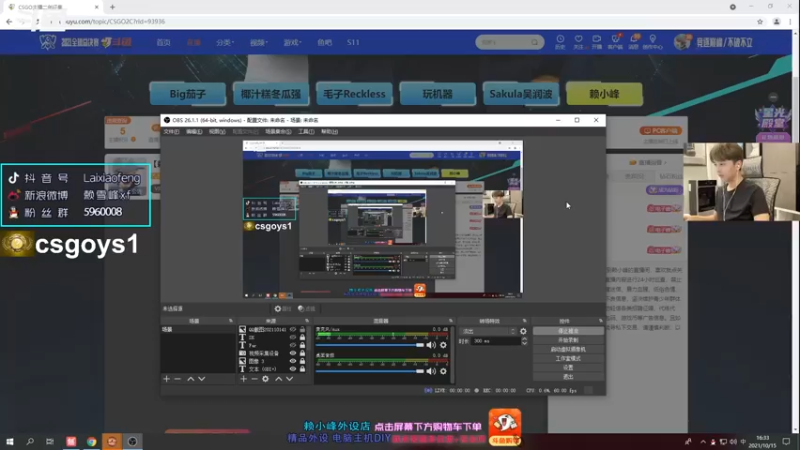This screenshot has width=800, height=450.
Task: Open mic audio settings gear in mixer
Action: coord(443,345)
